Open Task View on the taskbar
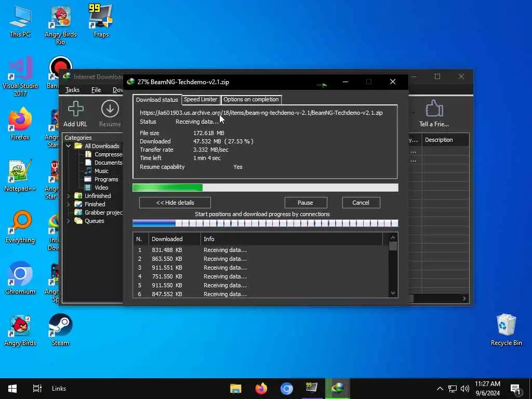 (x=37, y=389)
